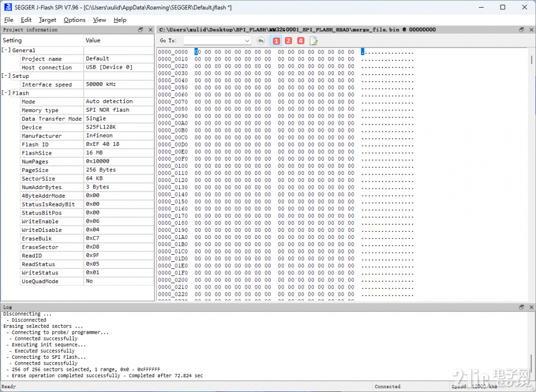Open the Edit menu
The height and width of the screenshot is (392, 536).
26,20
